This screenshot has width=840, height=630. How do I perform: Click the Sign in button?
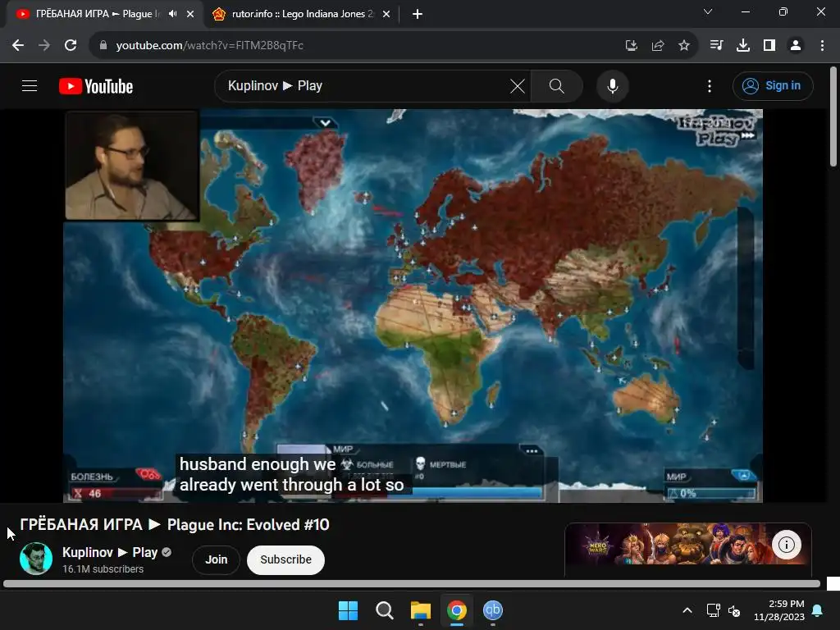773,85
